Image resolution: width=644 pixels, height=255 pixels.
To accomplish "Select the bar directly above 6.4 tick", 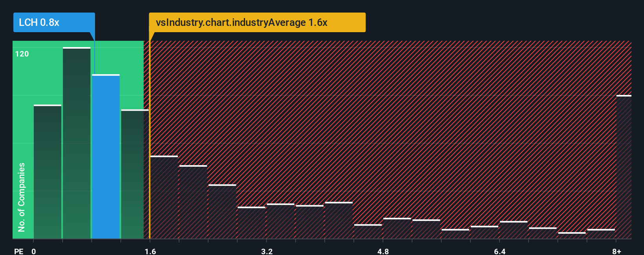I will coord(514,229).
